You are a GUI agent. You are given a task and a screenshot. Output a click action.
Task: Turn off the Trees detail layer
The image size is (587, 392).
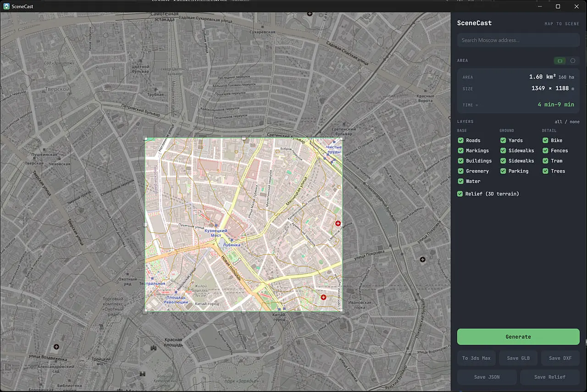[545, 171]
